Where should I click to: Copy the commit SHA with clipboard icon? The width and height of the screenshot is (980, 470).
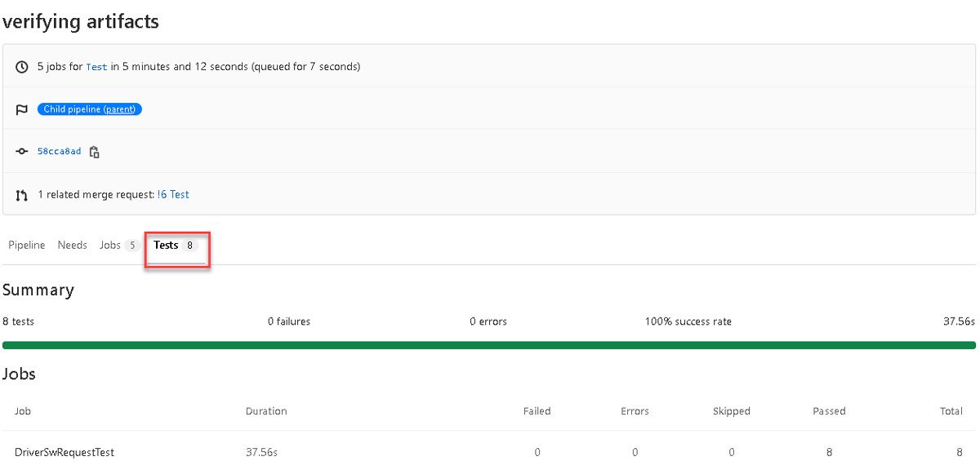(95, 152)
